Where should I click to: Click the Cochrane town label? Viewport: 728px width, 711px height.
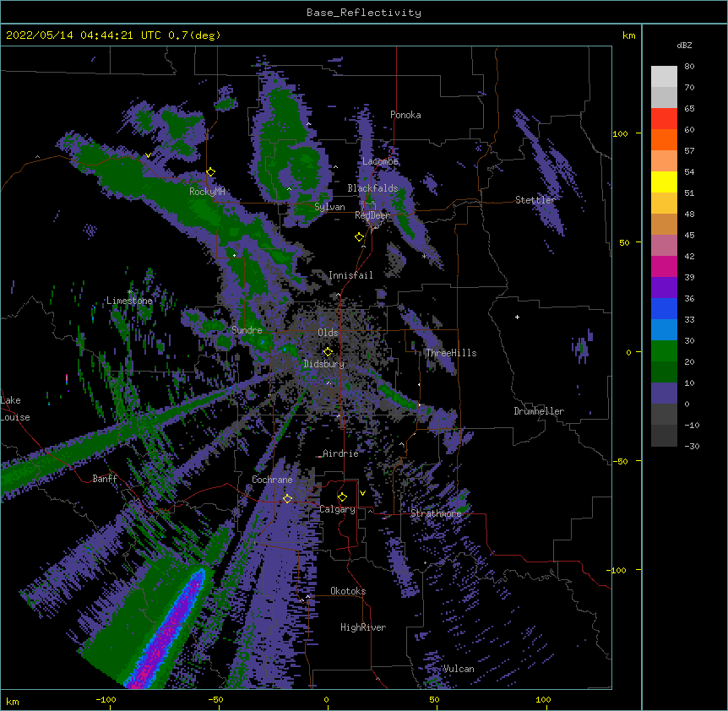click(272, 480)
